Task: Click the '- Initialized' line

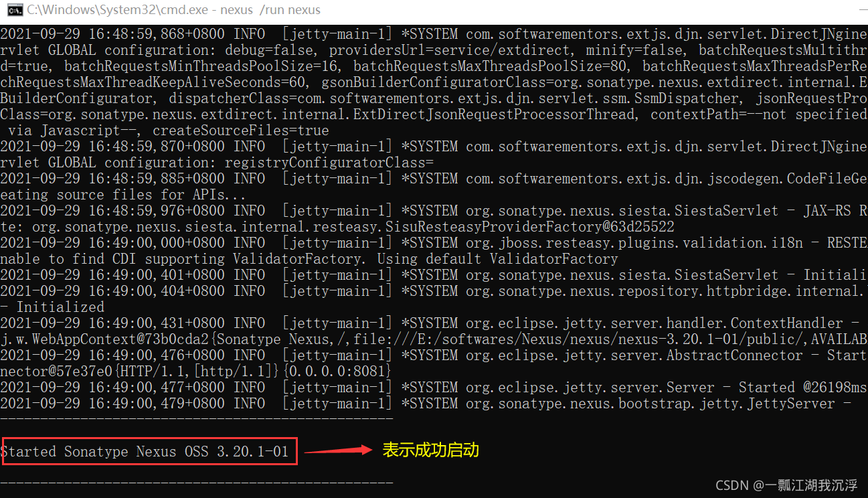Action: coord(52,307)
